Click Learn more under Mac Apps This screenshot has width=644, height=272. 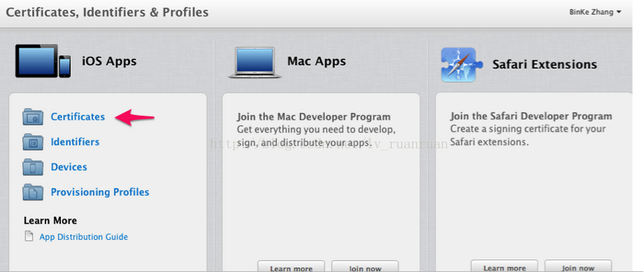coord(291,266)
